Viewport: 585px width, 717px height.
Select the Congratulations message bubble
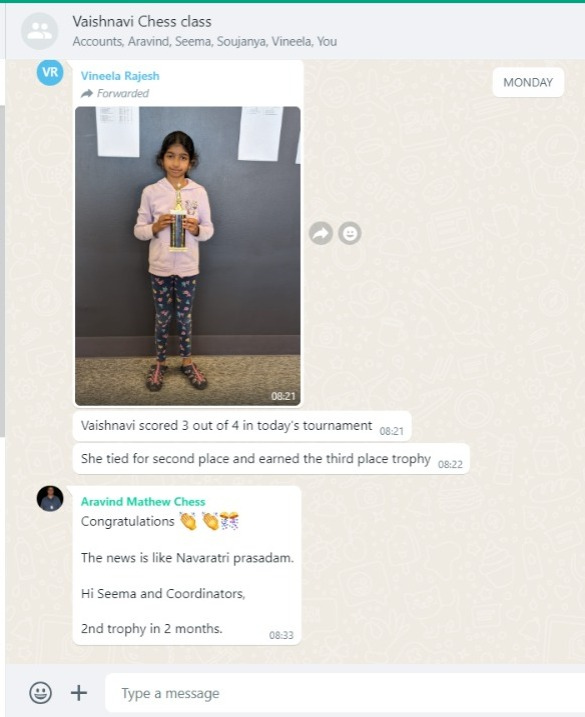[x=187, y=566]
